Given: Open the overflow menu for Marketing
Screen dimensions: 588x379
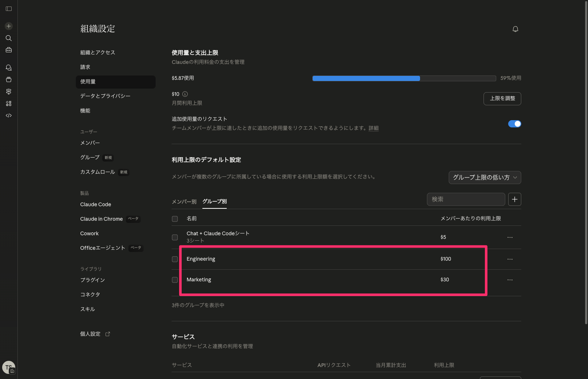Looking at the screenshot, I should point(510,280).
